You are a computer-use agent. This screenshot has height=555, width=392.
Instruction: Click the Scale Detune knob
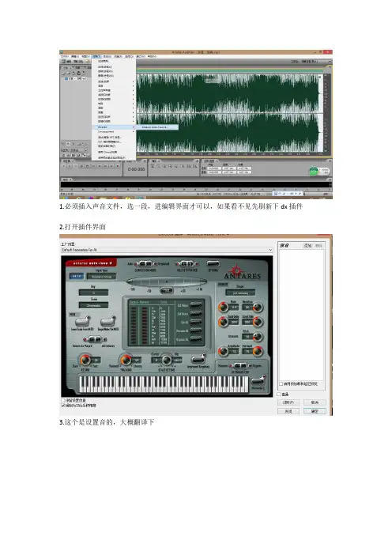pyautogui.click(x=167, y=361)
